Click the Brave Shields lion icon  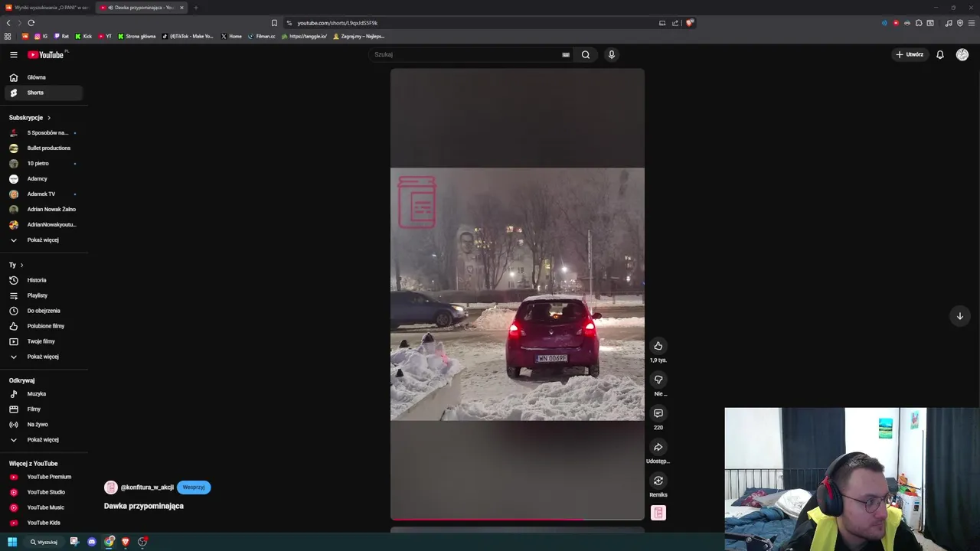(689, 23)
